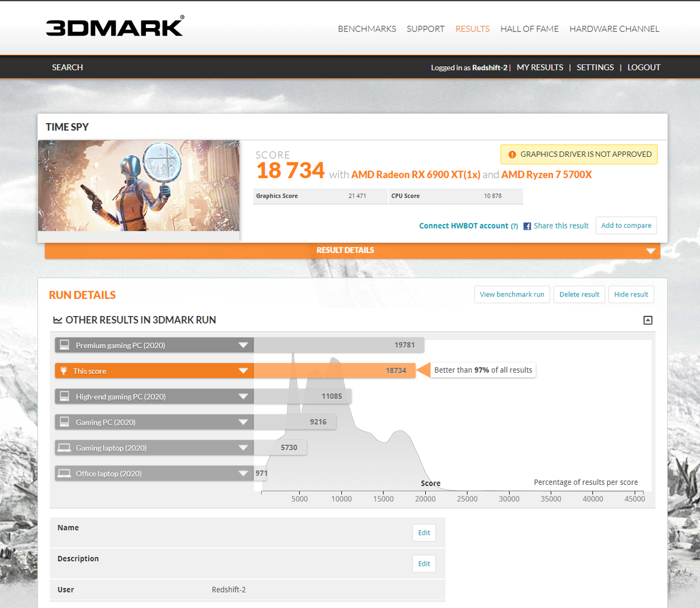Click the Time Spy title
700x608 pixels.
click(x=67, y=127)
